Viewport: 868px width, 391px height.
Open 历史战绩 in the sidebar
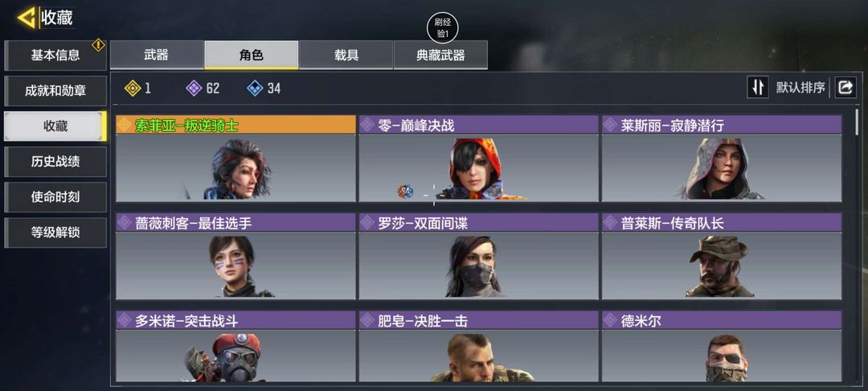pyautogui.click(x=55, y=162)
